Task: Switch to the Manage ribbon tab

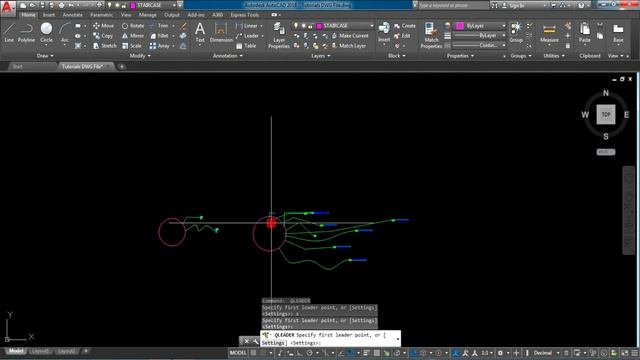Action: coord(147,15)
